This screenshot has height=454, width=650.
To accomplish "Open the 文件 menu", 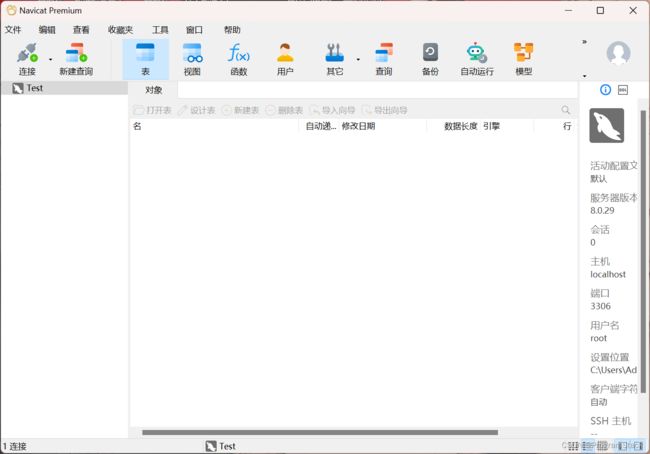I will coord(13,30).
